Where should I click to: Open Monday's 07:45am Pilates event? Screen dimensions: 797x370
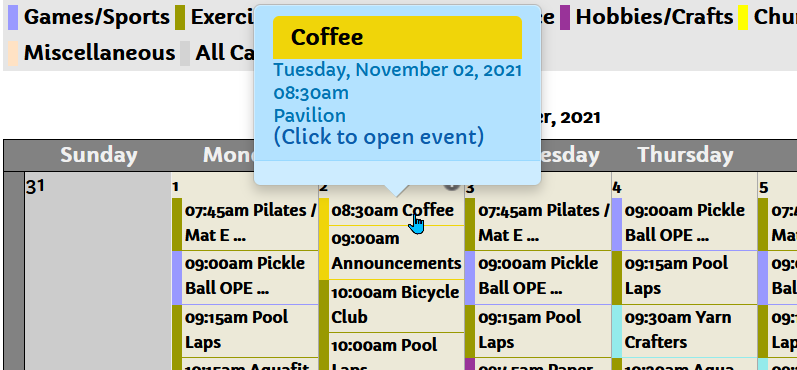point(250,223)
